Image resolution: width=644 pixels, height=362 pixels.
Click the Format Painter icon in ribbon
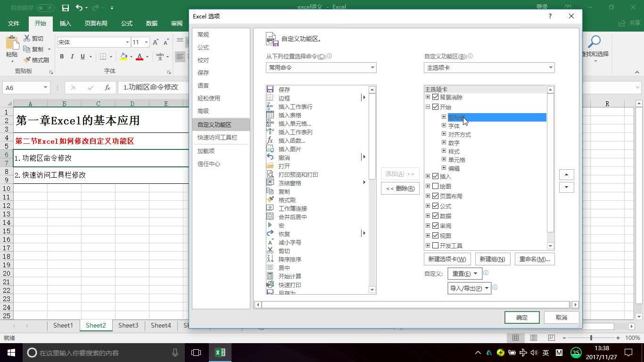27,60
